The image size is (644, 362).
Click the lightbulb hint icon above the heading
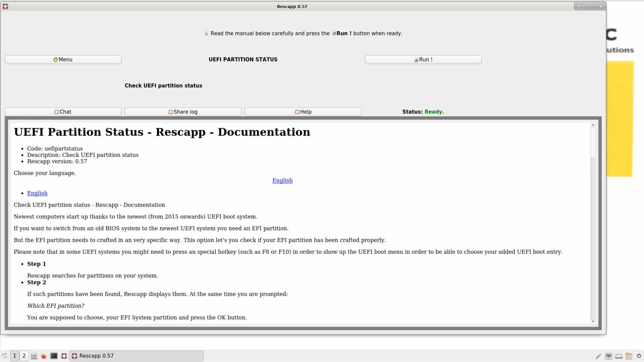[206, 33]
